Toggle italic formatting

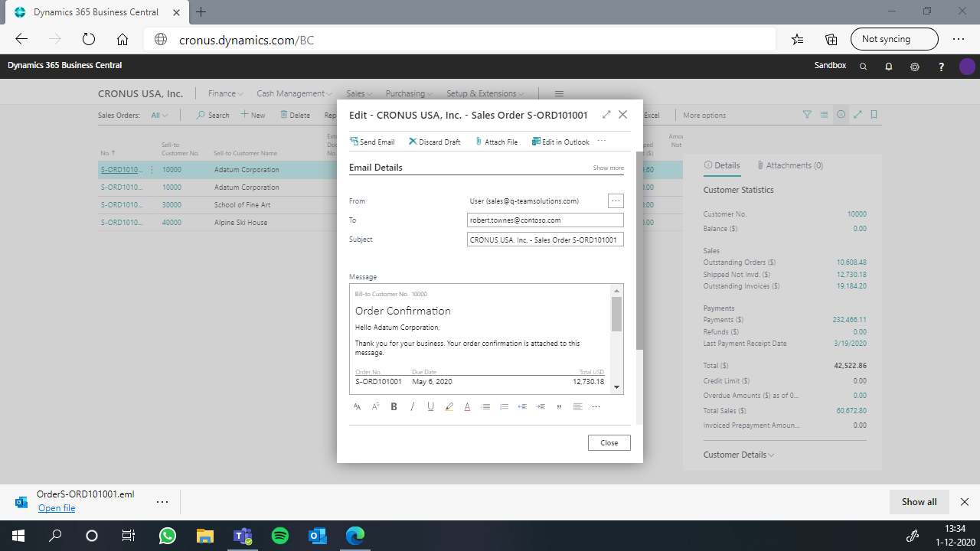point(412,407)
